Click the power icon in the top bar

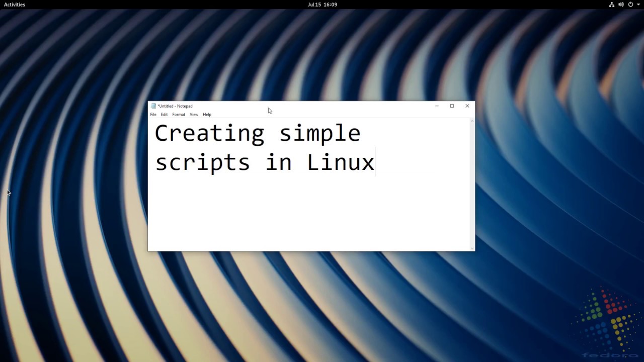pos(630,5)
